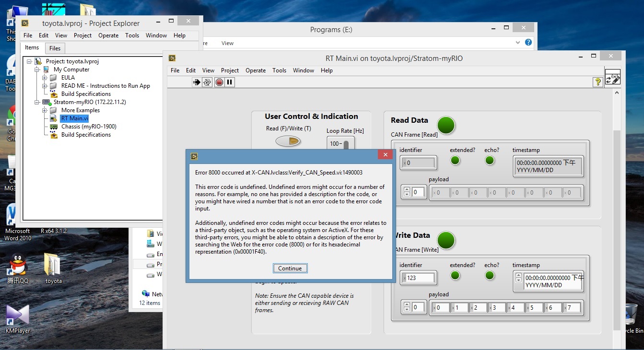Open the View tab in Programs (E:) window
Viewport: 644px width, 350px height.
[227, 43]
